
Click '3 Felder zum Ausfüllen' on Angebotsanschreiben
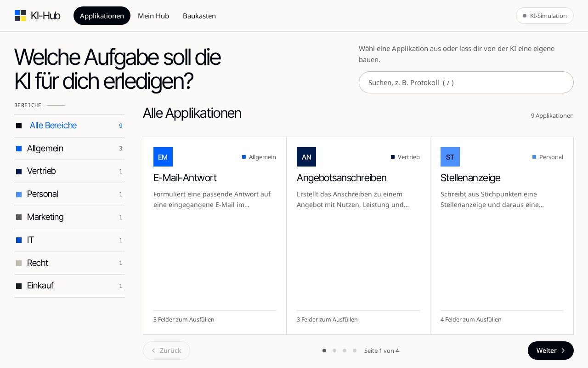[x=327, y=319]
